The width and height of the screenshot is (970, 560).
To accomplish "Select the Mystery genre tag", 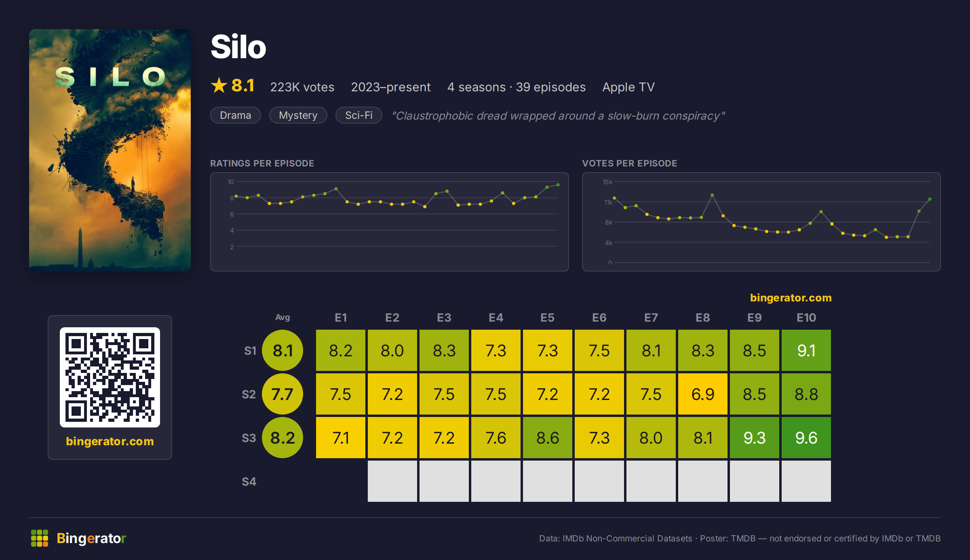I will click(298, 115).
